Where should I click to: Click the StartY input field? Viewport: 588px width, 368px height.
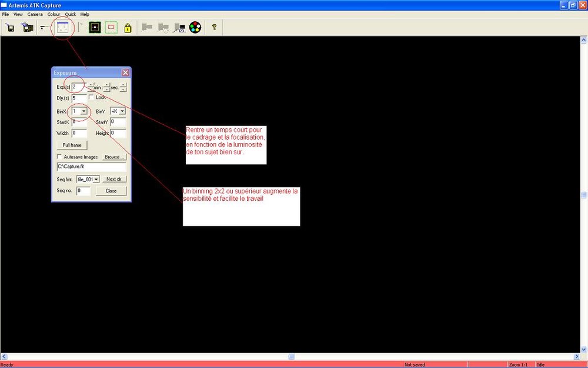(118, 122)
